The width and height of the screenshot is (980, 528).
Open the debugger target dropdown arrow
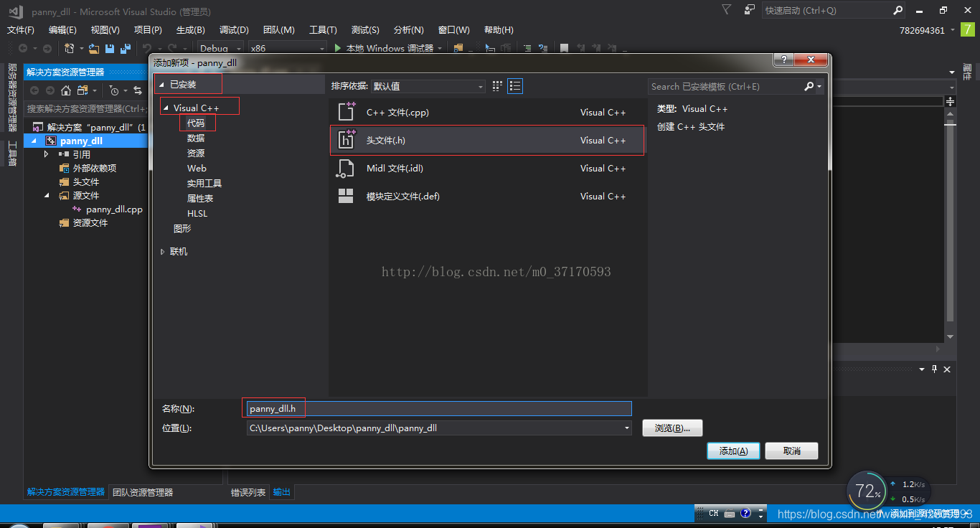(440, 48)
